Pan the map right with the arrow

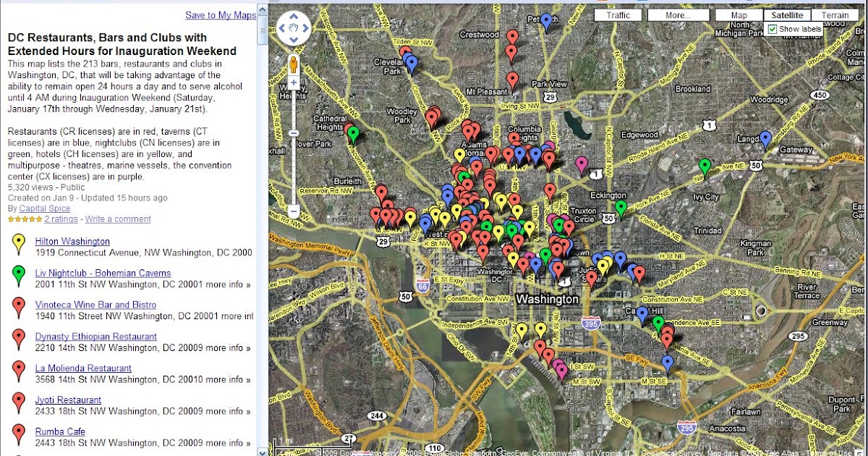tap(305, 29)
